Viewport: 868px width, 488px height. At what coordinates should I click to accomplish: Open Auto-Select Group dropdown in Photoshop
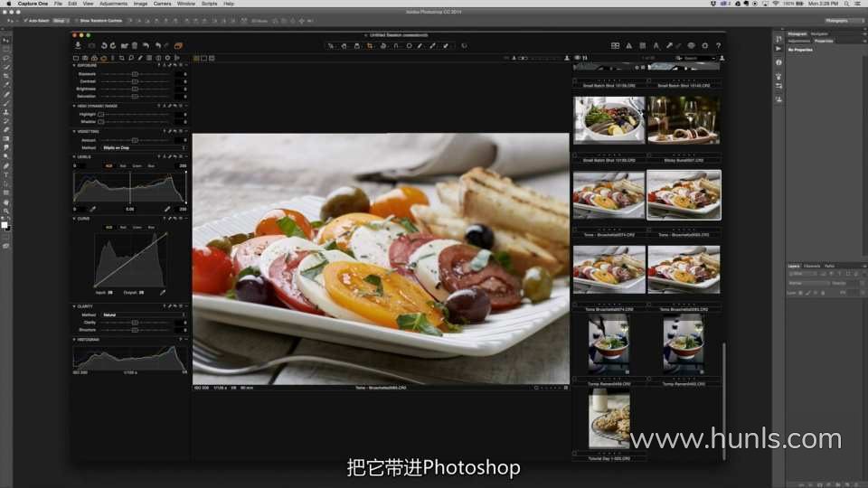pyautogui.click(x=60, y=21)
